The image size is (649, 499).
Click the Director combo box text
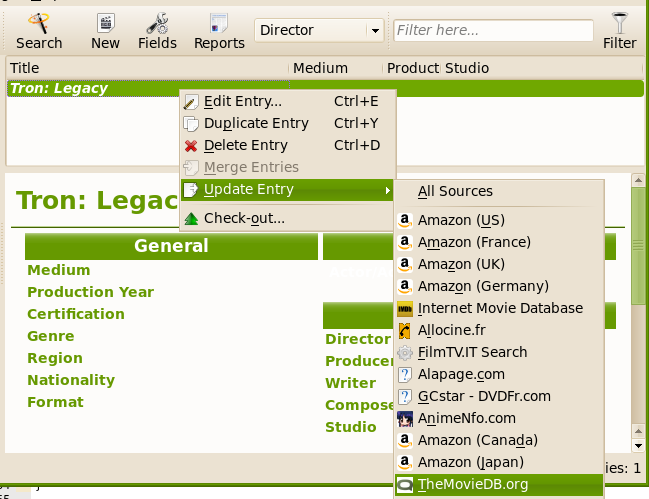[287, 30]
